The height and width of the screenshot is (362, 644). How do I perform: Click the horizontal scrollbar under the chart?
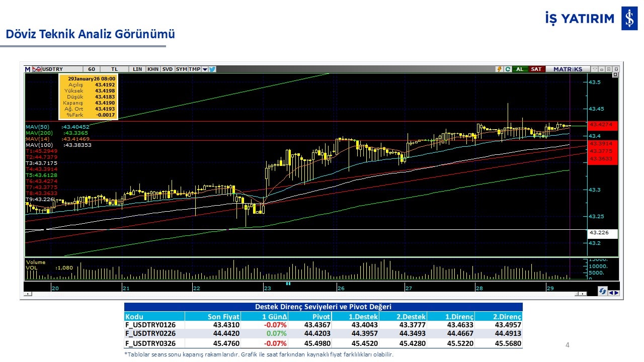302,294
